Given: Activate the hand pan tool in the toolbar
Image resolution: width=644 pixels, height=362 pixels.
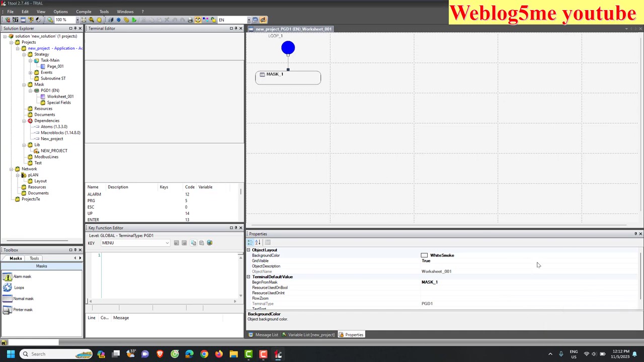Looking at the screenshot, I should 99,20.
